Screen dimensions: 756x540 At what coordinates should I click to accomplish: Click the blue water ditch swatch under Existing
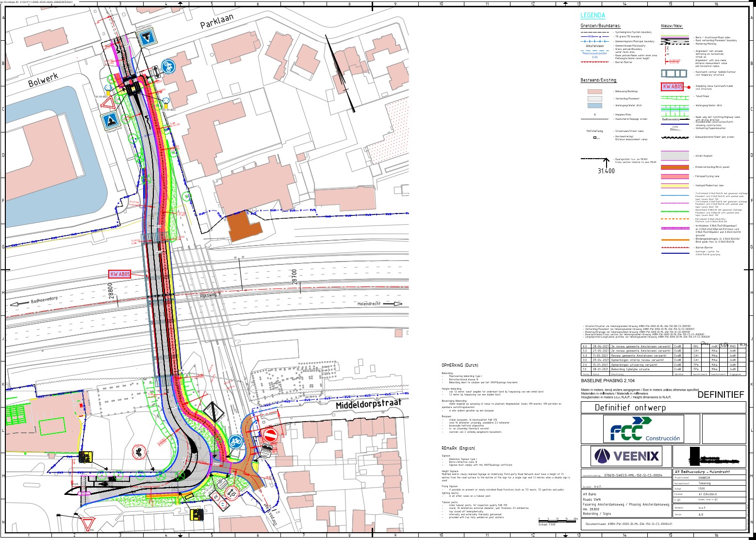[594, 106]
